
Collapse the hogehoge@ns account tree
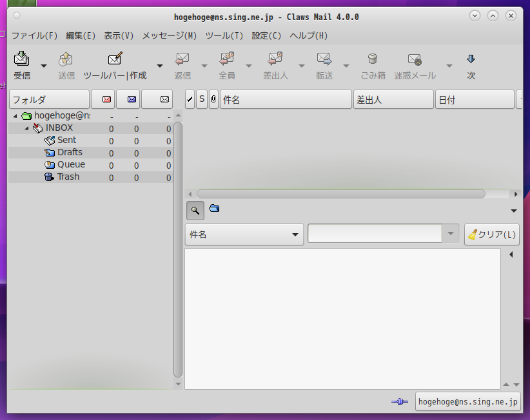tap(15, 116)
